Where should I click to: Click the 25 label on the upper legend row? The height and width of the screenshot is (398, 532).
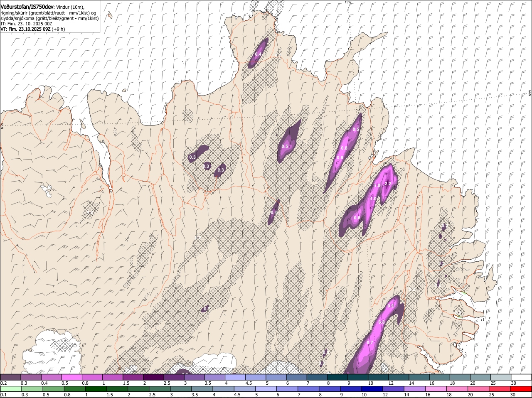(493, 383)
